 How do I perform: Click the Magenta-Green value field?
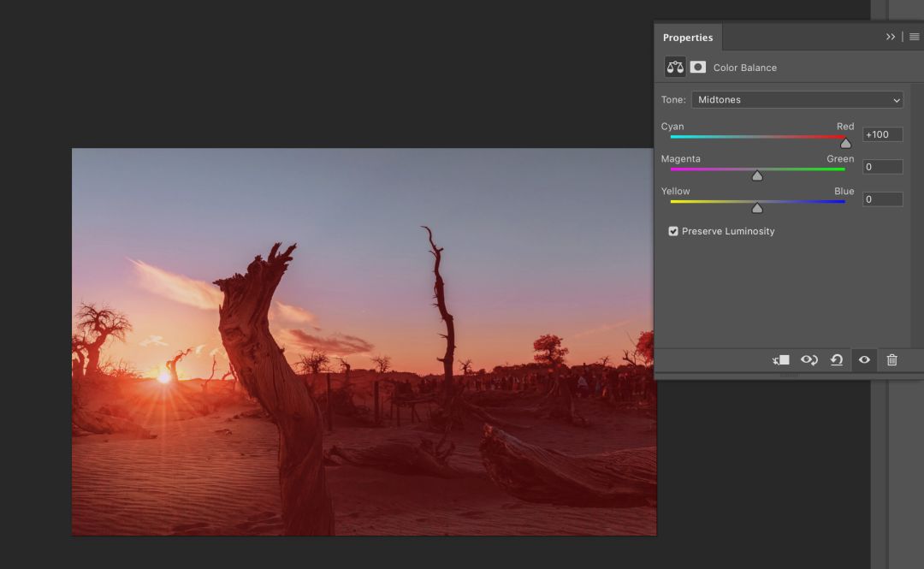[x=882, y=167]
